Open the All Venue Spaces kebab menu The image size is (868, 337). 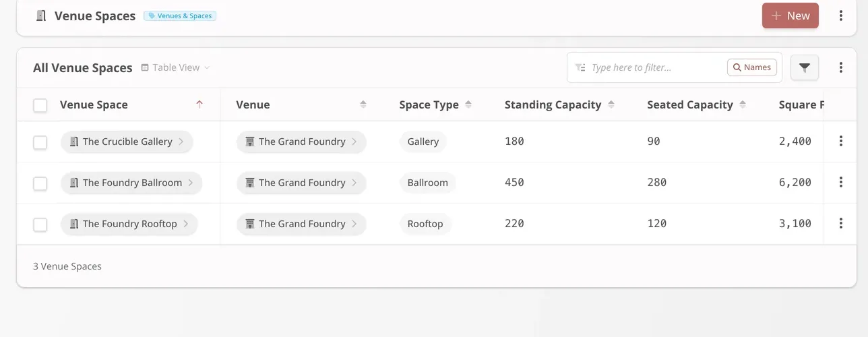pos(840,67)
